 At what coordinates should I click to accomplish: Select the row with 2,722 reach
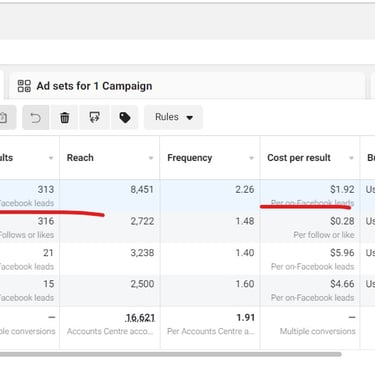point(187,227)
